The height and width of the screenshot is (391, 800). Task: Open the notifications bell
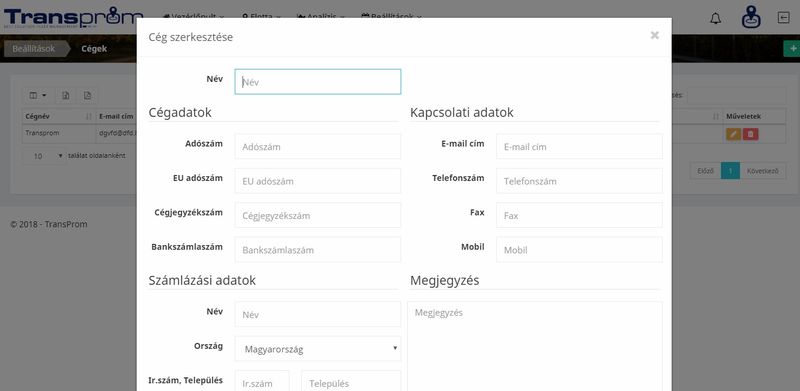(716, 19)
